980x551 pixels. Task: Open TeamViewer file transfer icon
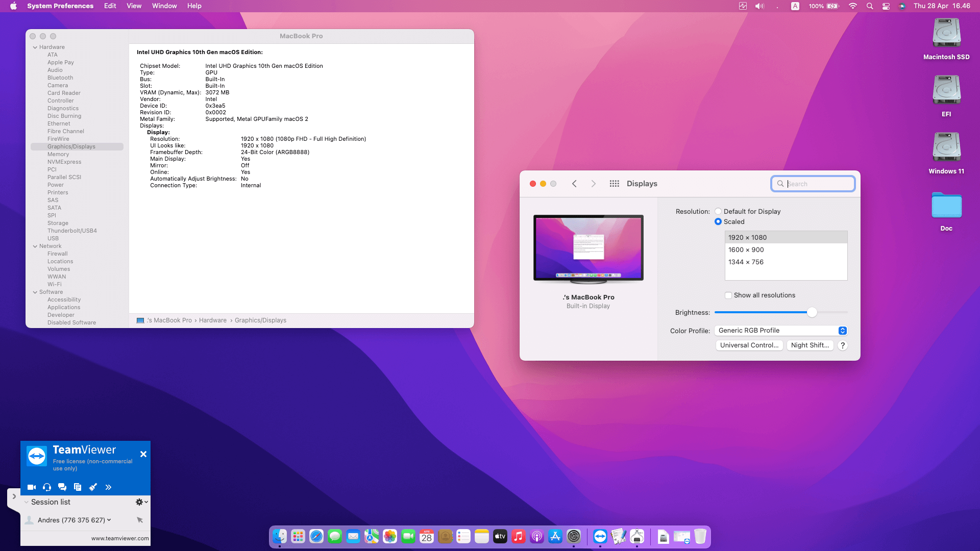tap(78, 487)
